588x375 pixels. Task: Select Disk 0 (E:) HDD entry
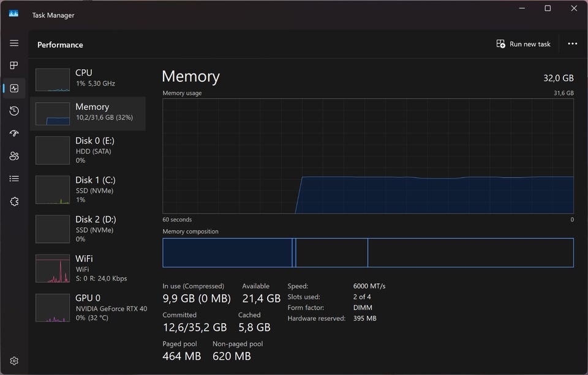click(x=89, y=150)
